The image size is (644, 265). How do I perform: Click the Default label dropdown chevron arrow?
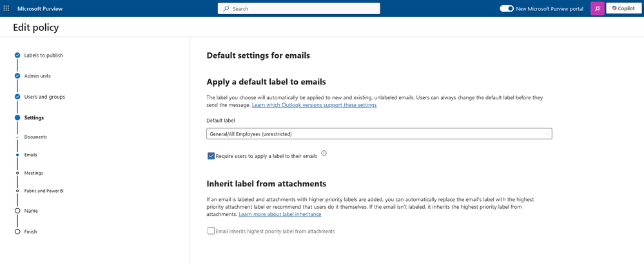pos(547,133)
